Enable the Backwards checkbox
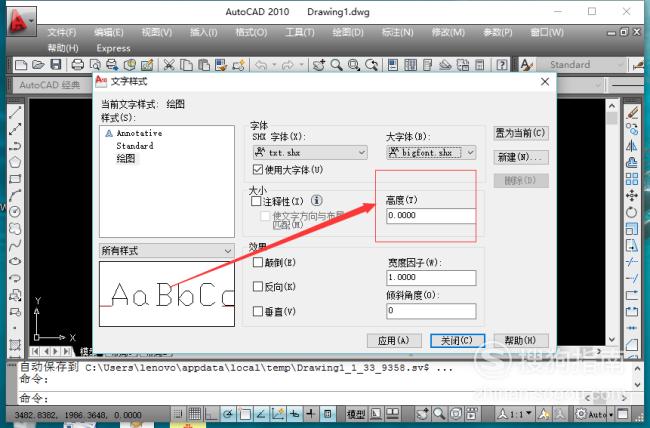 (x=257, y=287)
